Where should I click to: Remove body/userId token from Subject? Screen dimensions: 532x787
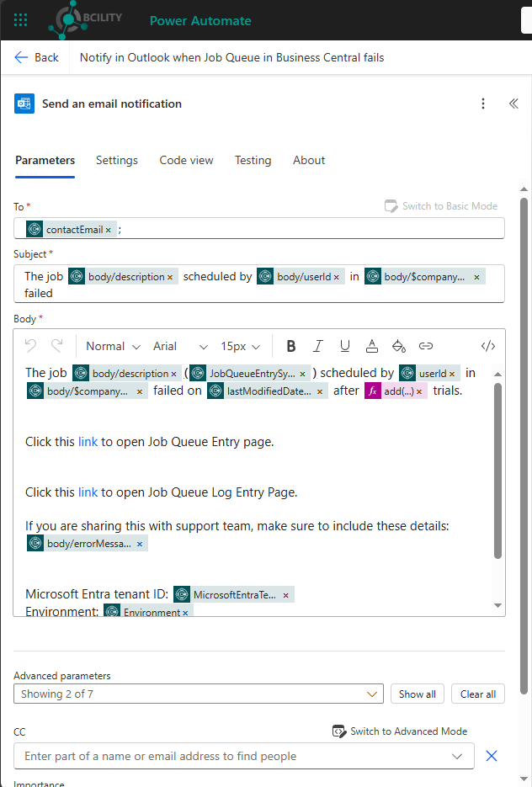pos(336,277)
